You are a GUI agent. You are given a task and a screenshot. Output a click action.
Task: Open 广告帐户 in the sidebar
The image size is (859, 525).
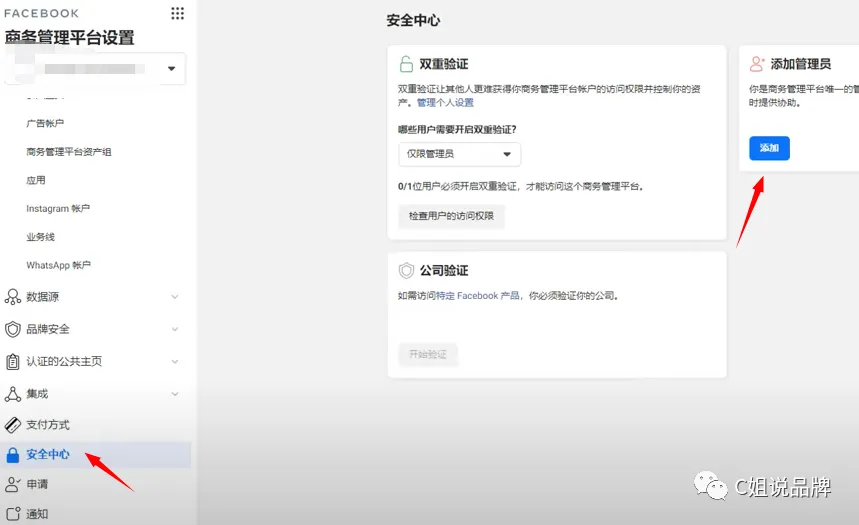tap(45, 123)
